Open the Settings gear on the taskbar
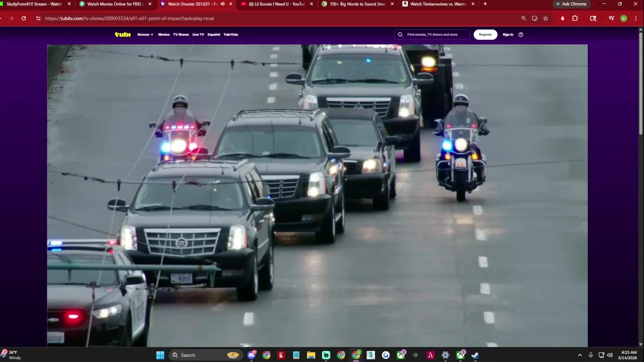Image resolution: width=644 pixels, height=362 pixels. click(x=445, y=355)
